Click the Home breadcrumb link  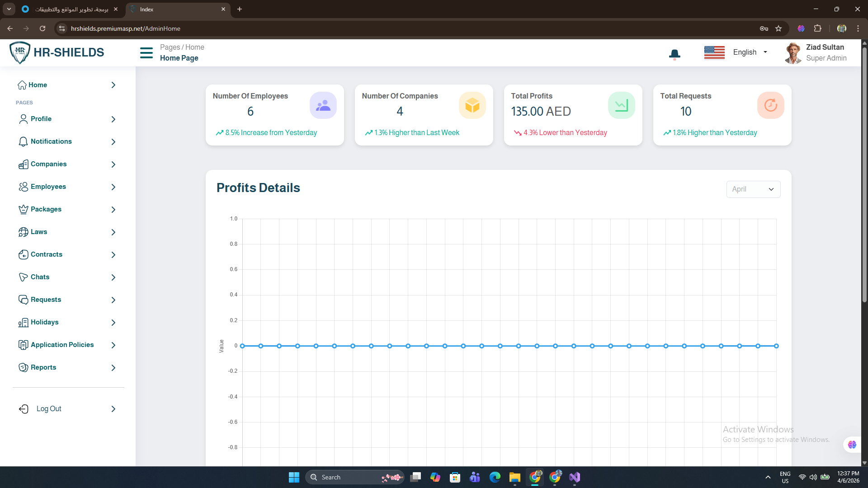point(195,47)
